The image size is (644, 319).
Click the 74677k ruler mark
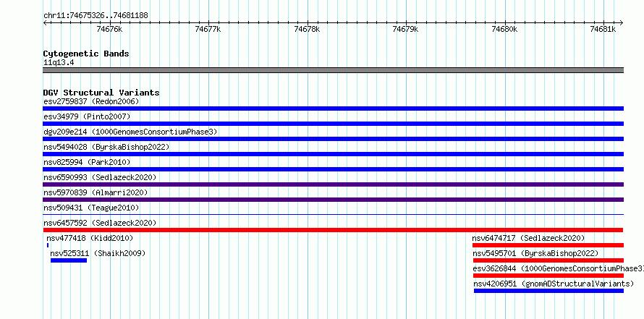[x=208, y=29]
